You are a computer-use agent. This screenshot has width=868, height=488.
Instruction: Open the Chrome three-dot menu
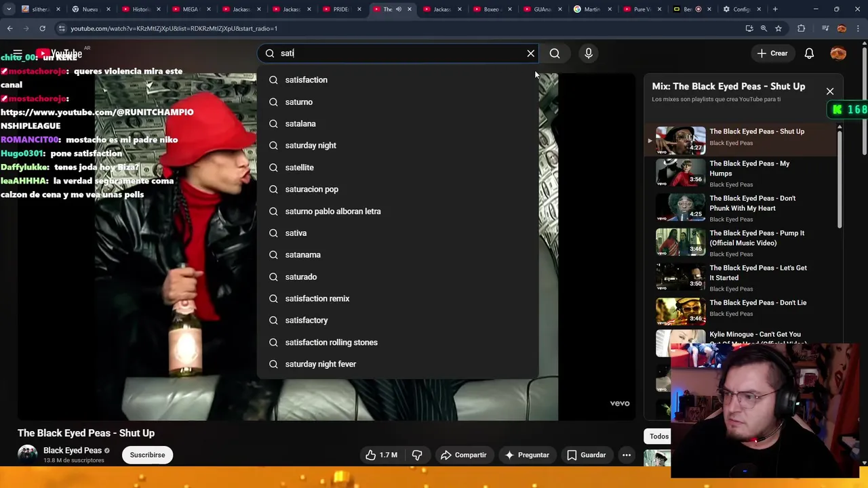(x=858, y=28)
